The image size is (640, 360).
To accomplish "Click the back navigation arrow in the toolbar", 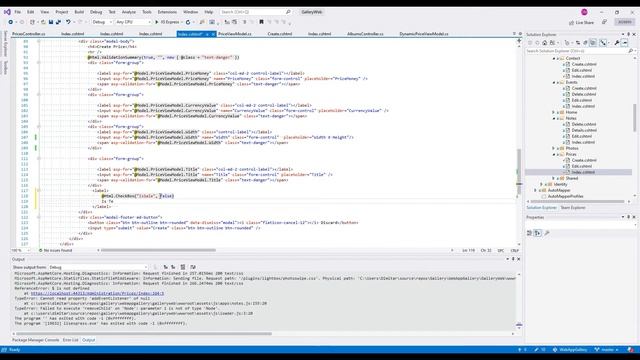I will 11,22.
